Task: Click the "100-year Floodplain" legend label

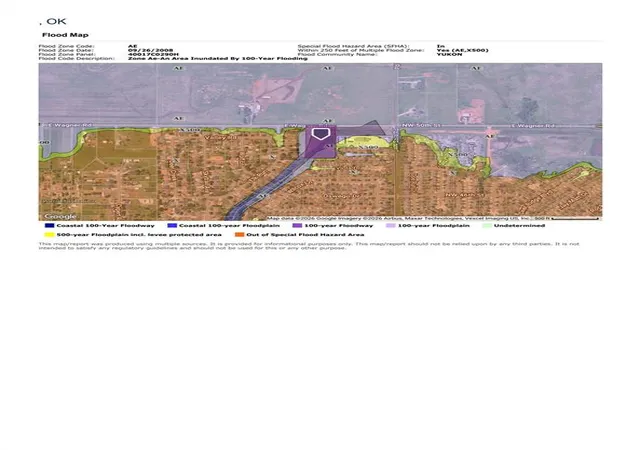Action: click(x=434, y=225)
